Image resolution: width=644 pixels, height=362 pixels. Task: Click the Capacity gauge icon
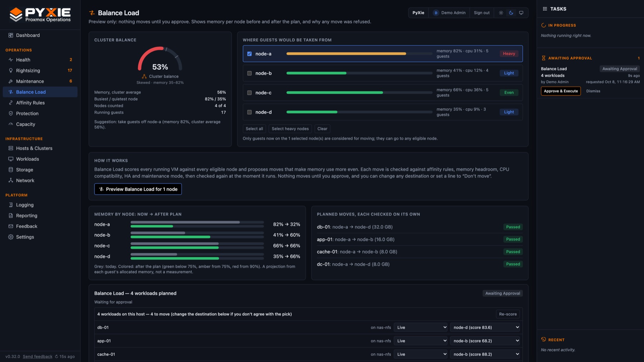tap(11, 124)
